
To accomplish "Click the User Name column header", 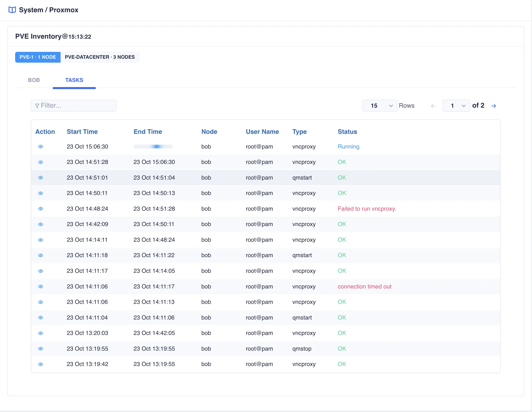I will click(x=262, y=132).
